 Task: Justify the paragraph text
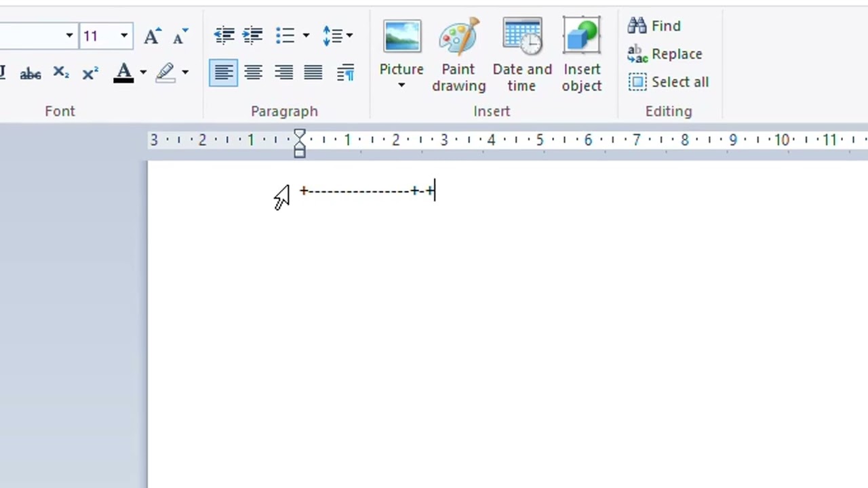point(313,73)
